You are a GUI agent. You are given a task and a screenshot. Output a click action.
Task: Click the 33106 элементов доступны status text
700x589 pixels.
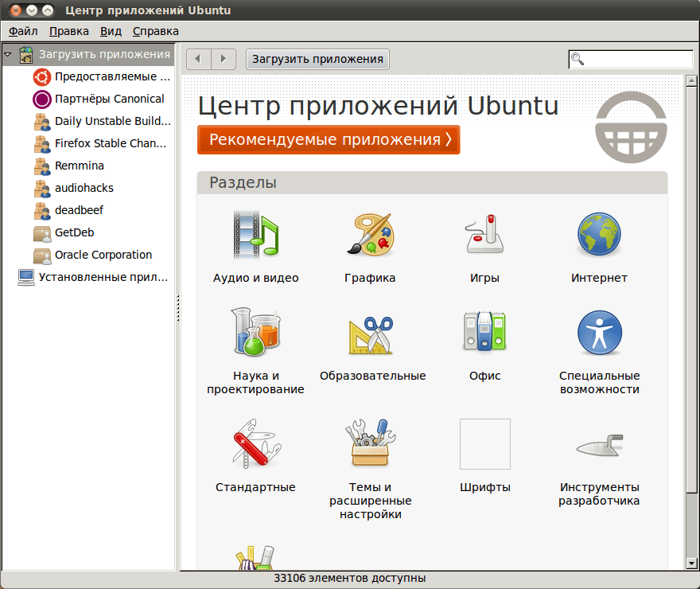349,579
